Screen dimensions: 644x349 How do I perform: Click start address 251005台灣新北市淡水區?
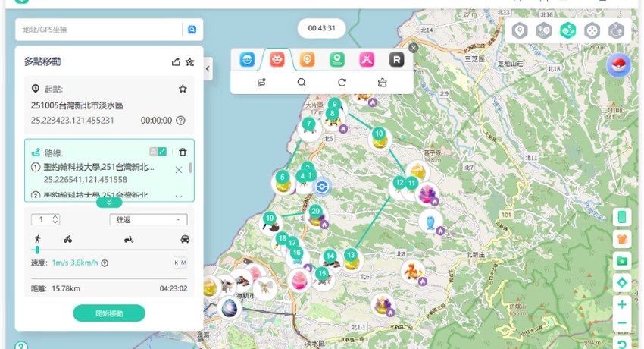click(77, 105)
